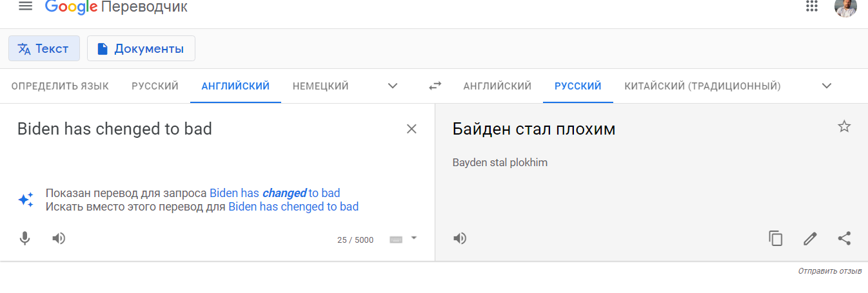Open the user profile avatar

click(845, 7)
